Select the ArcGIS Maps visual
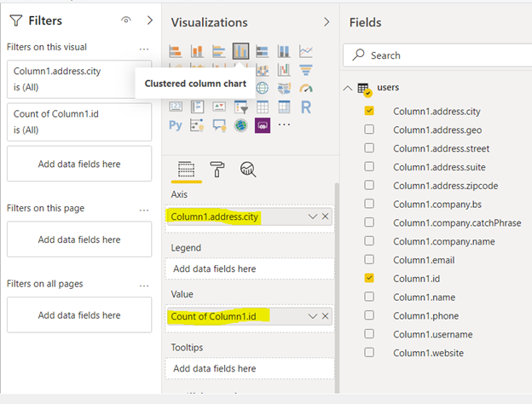The width and height of the screenshot is (532, 404). [241, 125]
